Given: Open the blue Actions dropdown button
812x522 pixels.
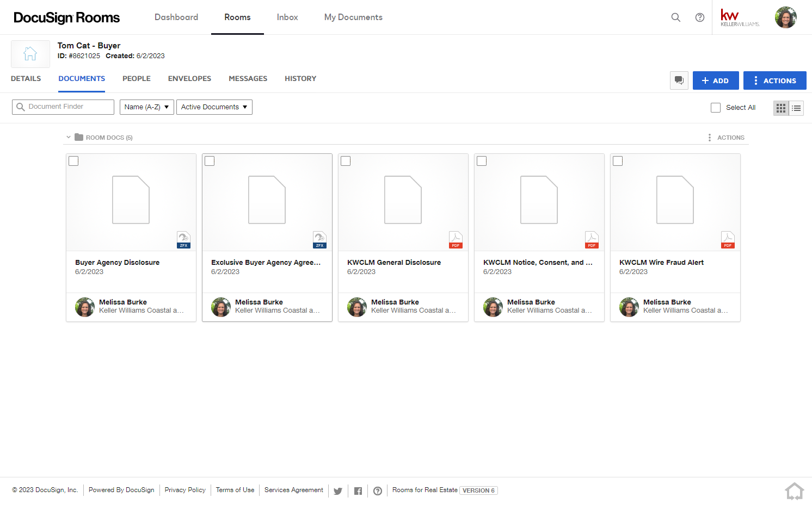Looking at the screenshot, I should point(775,80).
